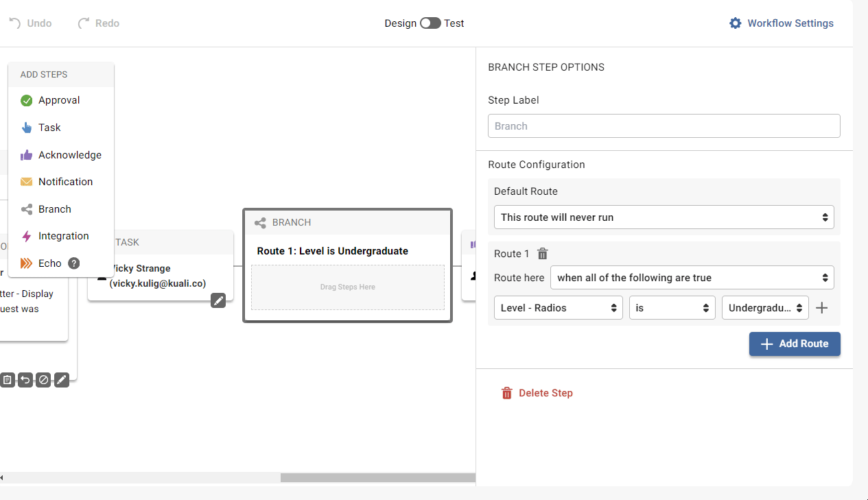Toggle the Design/Test mode switch

tap(430, 23)
